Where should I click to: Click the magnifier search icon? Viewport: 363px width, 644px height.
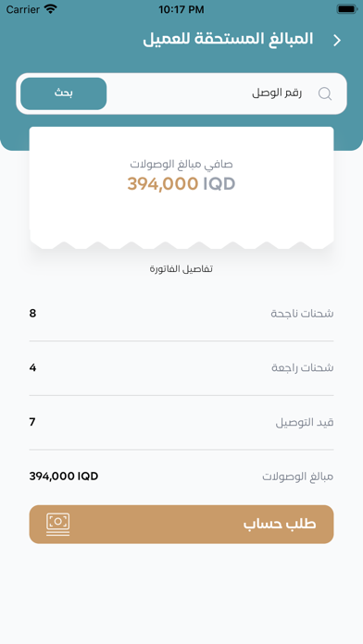(325, 94)
